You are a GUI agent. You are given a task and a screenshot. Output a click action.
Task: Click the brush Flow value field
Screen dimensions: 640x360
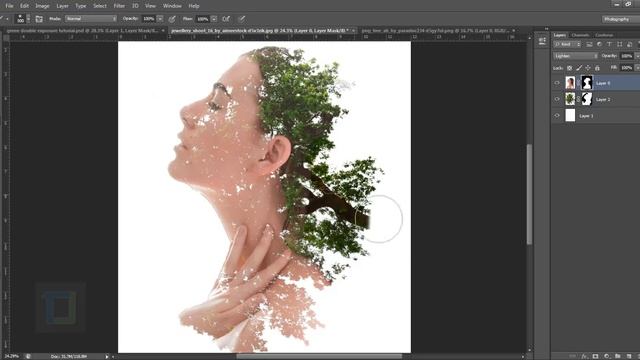coord(202,19)
